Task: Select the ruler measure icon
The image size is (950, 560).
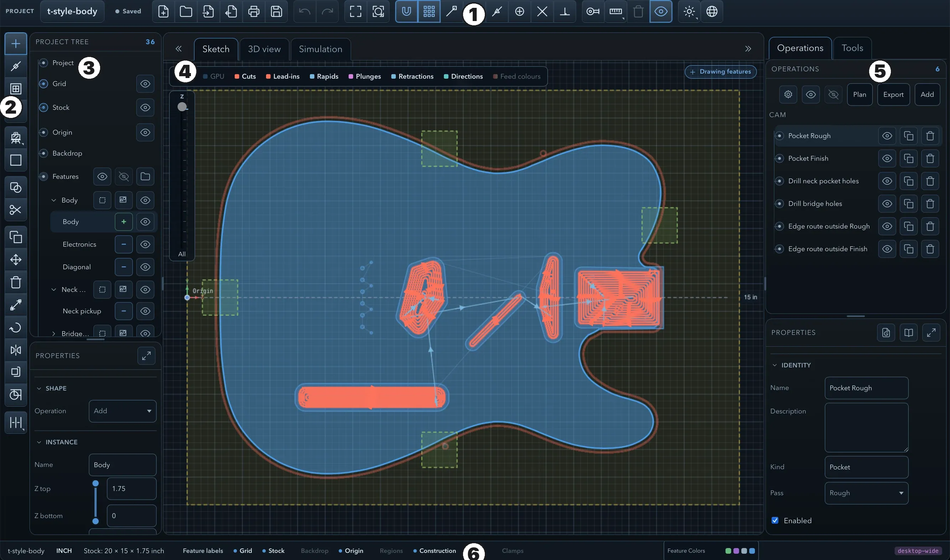Action: tap(616, 11)
